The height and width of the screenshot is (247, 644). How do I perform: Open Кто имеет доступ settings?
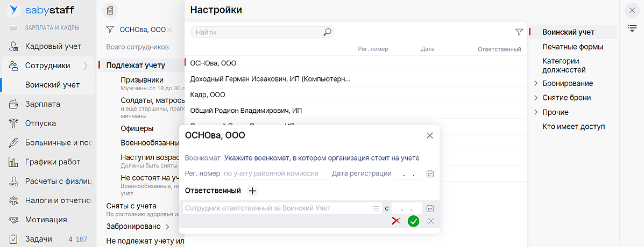(574, 127)
